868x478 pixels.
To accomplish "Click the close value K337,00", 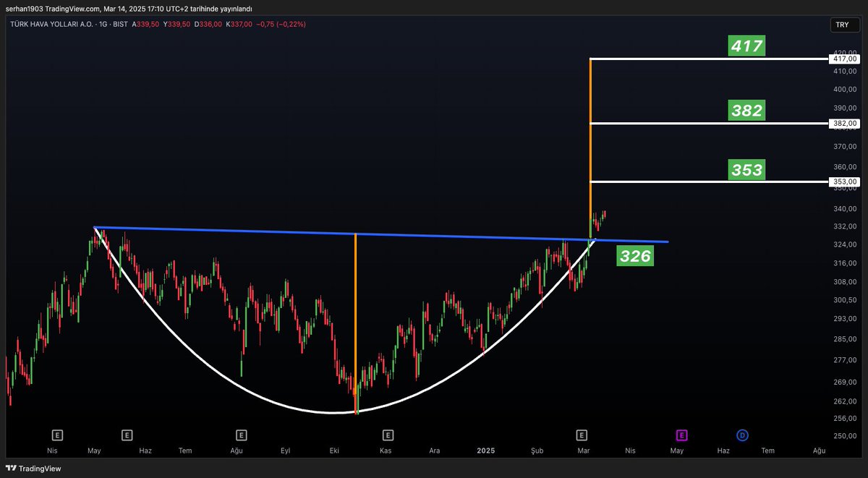I will tap(239, 24).
